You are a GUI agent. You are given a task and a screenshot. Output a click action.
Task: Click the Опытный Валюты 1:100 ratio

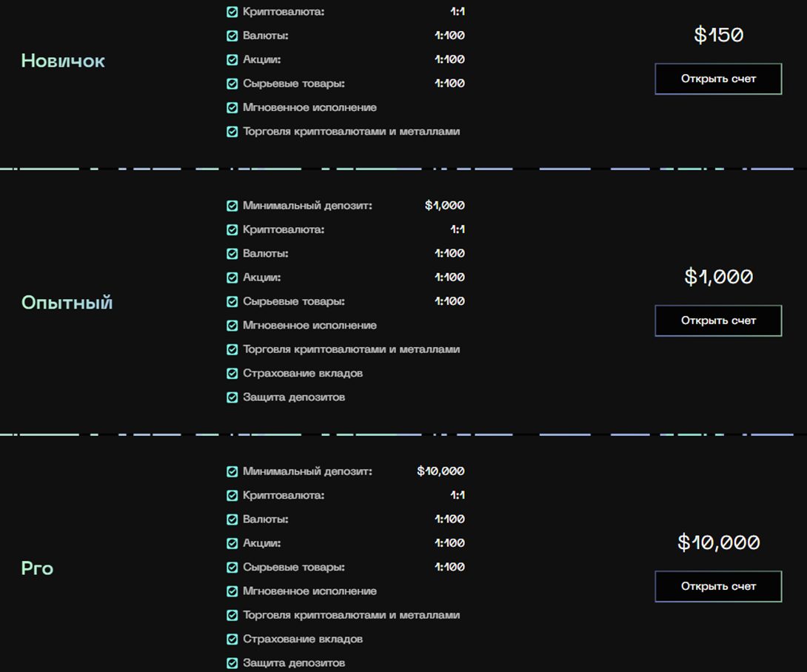[450, 253]
